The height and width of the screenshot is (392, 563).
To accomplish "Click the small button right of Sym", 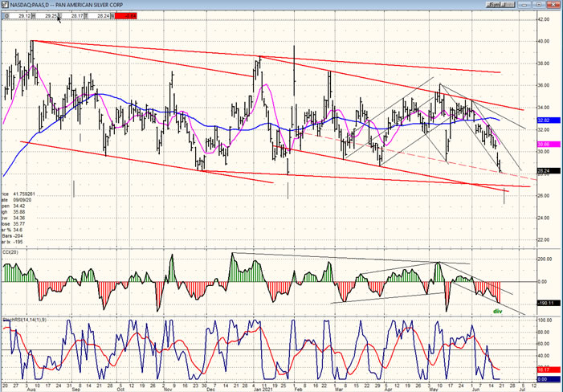I will click(x=508, y=5).
